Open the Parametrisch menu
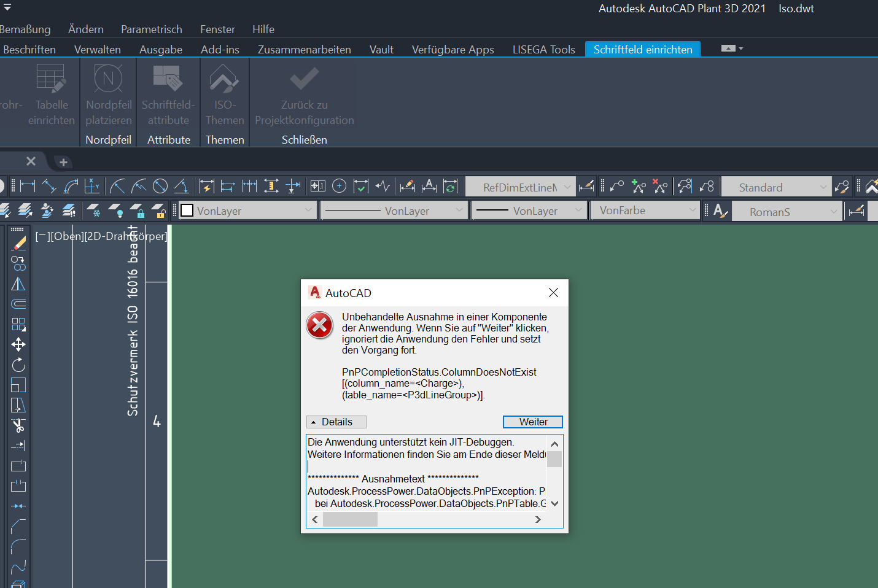The width and height of the screenshot is (878, 588). [152, 29]
